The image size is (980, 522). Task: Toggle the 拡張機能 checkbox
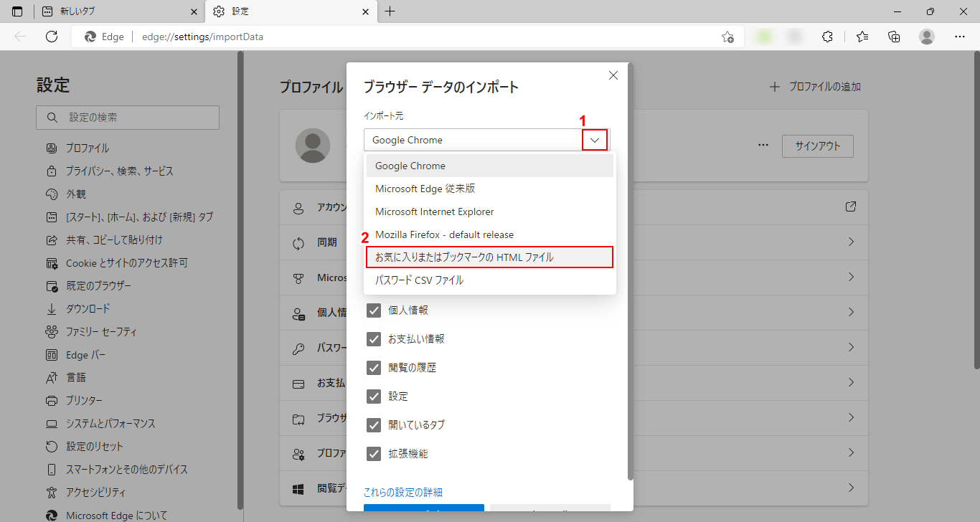point(374,454)
